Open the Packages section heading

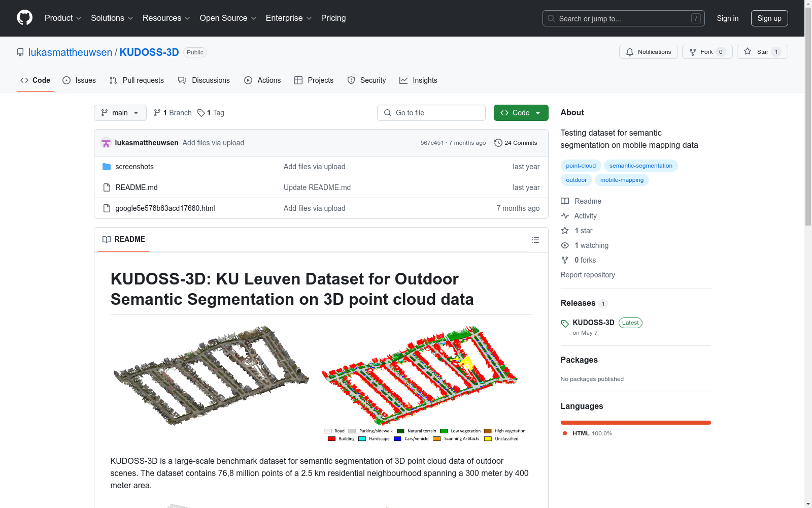point(579,360)
